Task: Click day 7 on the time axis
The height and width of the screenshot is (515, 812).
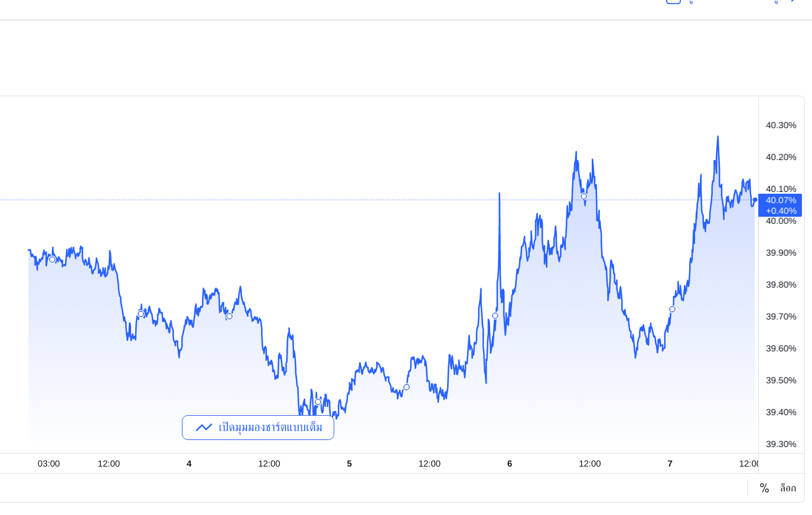Action: (x=670, y=464)
